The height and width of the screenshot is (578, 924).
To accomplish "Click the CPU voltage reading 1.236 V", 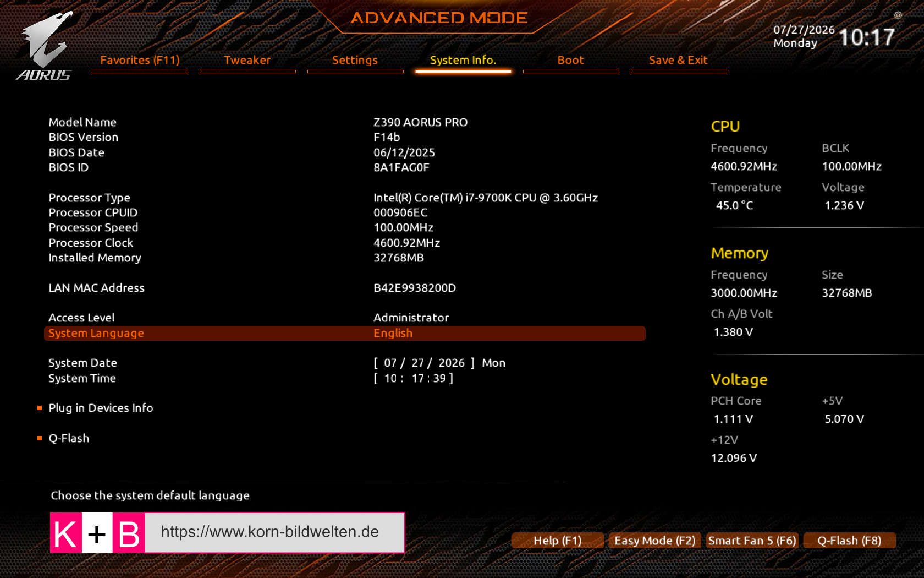I will pos(844,205).
